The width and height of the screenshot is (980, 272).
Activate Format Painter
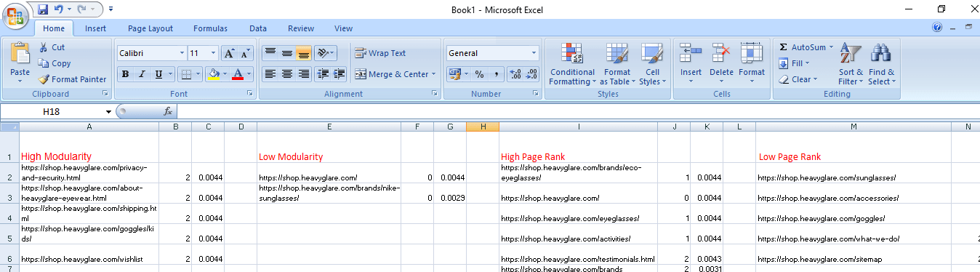tap(73, 79)
